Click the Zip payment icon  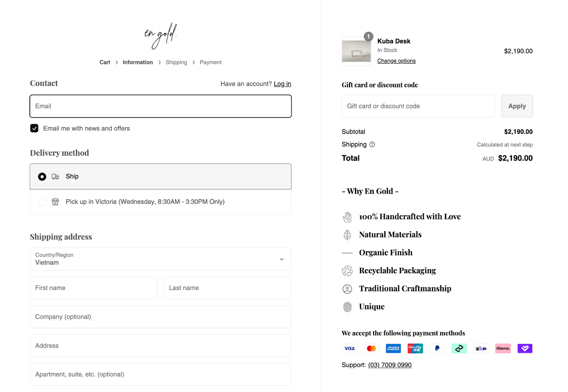(x=481, y=348)
